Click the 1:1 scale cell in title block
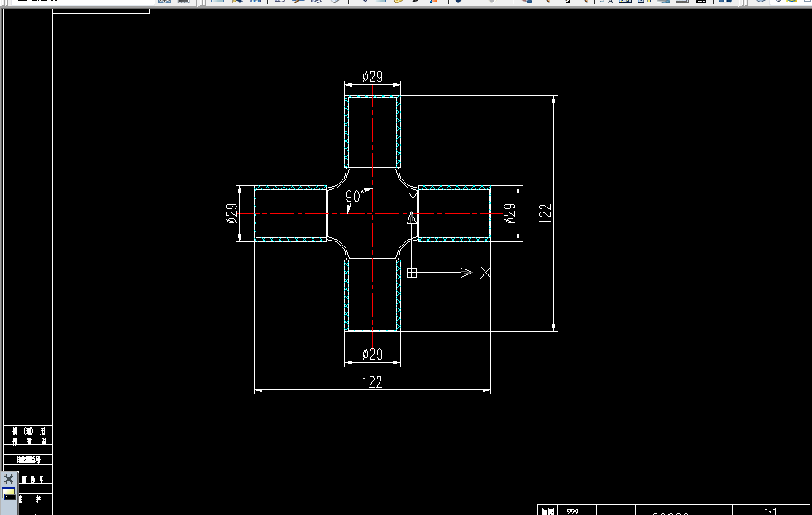This screenshot has width=812, height=515. pyautogui.click(x=771, y=512)
